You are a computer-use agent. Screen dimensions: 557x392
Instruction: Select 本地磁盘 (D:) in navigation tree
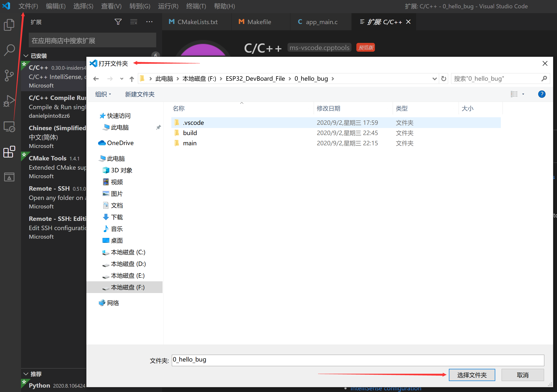coord(128,264)
